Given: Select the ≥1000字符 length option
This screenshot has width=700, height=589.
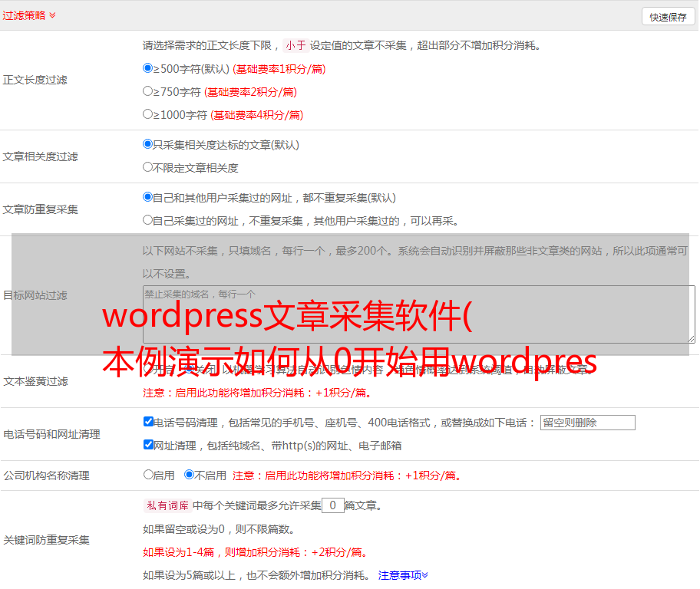Looking at the screenshot, I should (x=148, y=114).
